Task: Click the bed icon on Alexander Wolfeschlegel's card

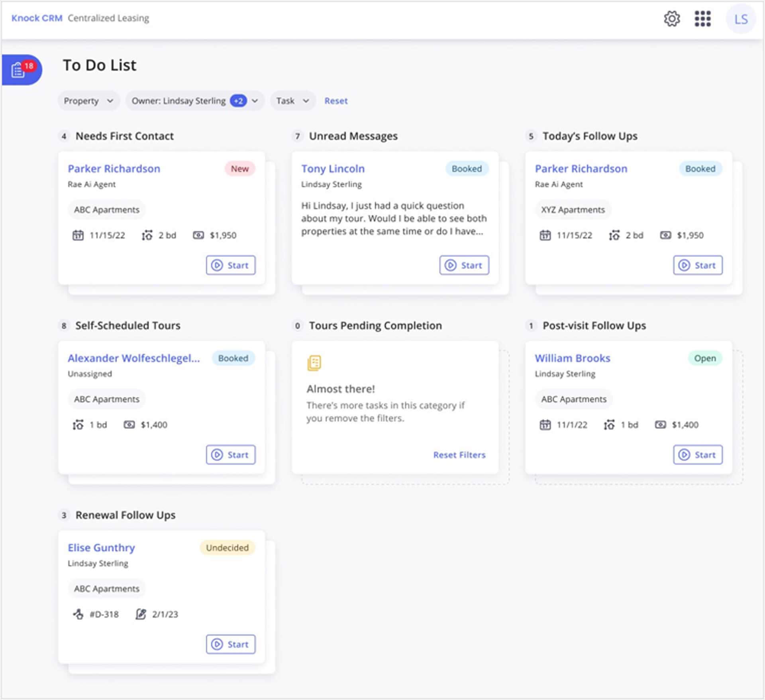Action: pyautogui.click(x=78, y=424)
